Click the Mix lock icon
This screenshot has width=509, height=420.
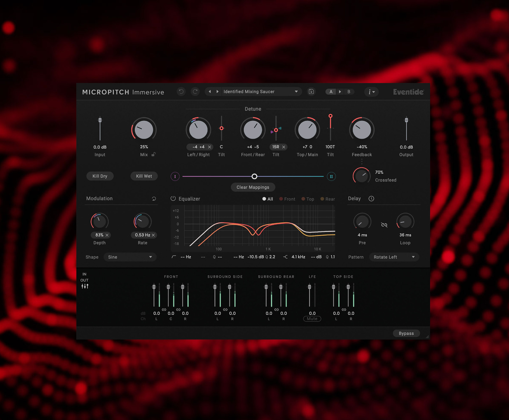pos(154,155)
